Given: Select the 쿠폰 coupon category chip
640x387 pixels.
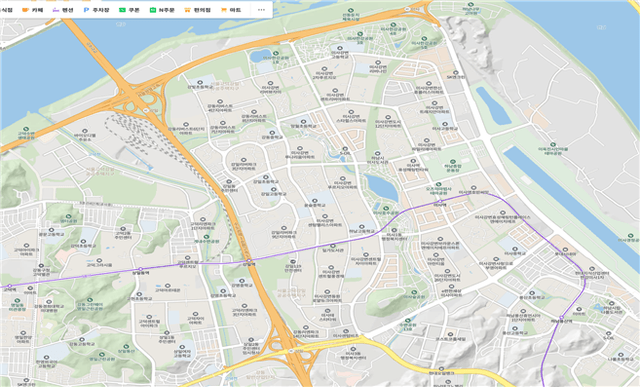Looking at the screenshot, I should 129,10.
